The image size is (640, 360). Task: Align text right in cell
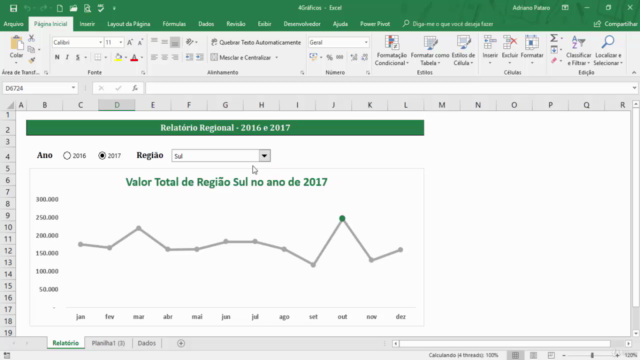pyautogui.click(x=175, y=58)
